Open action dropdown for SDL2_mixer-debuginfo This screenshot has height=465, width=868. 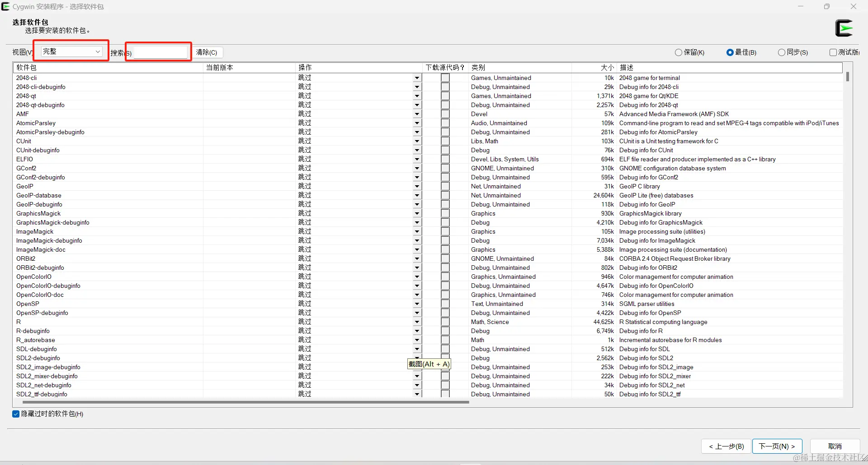coord(417,376)
